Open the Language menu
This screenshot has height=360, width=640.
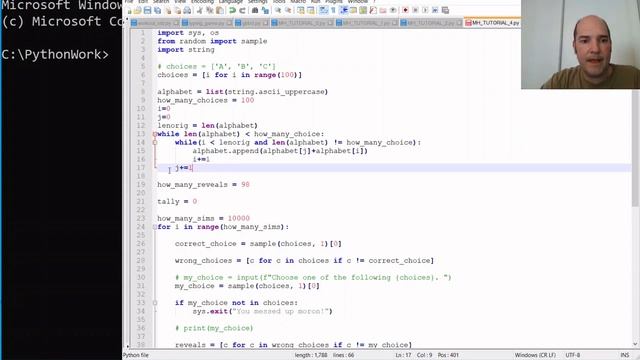pos(231,2)
